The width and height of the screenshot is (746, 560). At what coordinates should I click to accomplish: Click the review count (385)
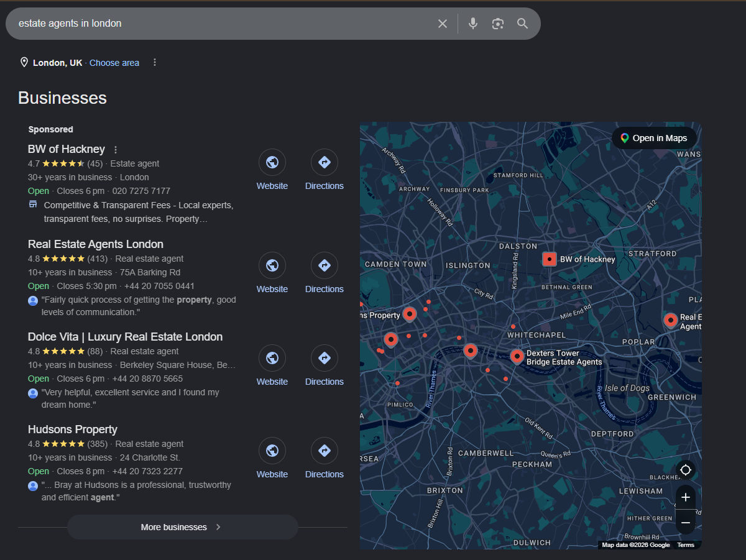point(98,444)
